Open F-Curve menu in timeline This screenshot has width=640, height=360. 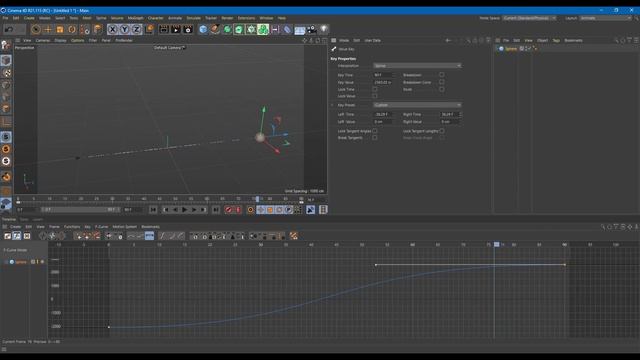pos(102,227)
